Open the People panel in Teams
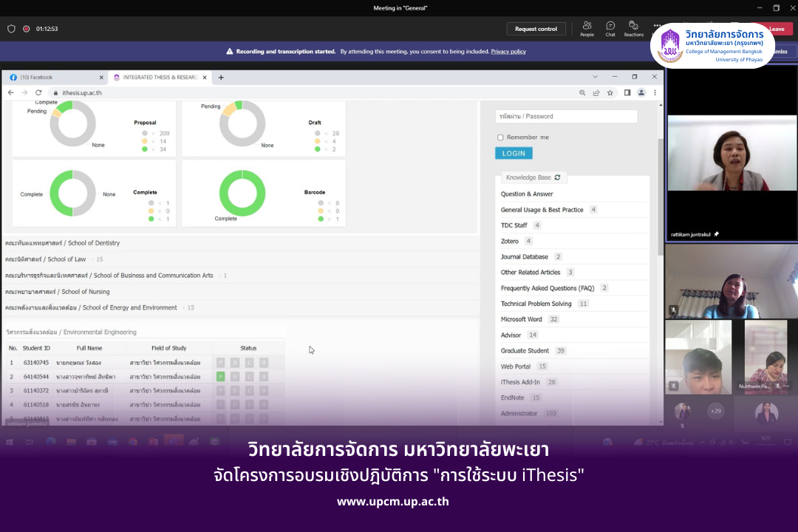Image resolution: width=798 pixels, height=532 pixels. pos(587,29)
